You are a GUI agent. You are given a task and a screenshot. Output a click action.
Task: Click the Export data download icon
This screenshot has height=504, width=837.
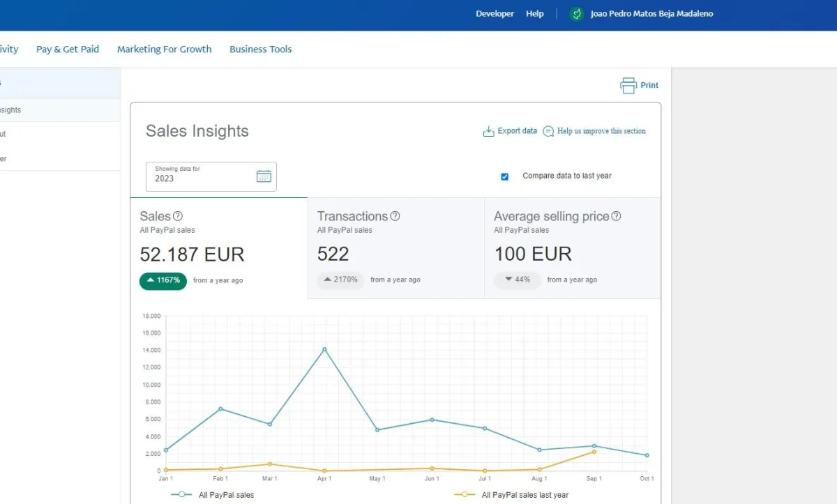click(x=488, y=131)
